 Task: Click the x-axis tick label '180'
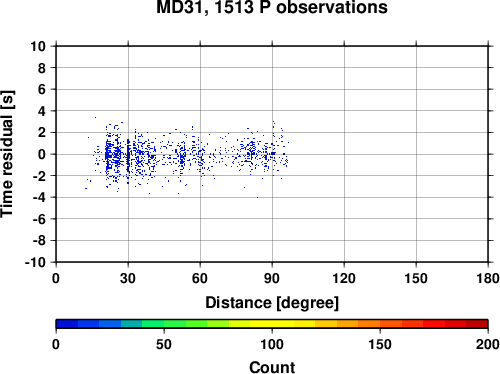[x=488, y=278]
